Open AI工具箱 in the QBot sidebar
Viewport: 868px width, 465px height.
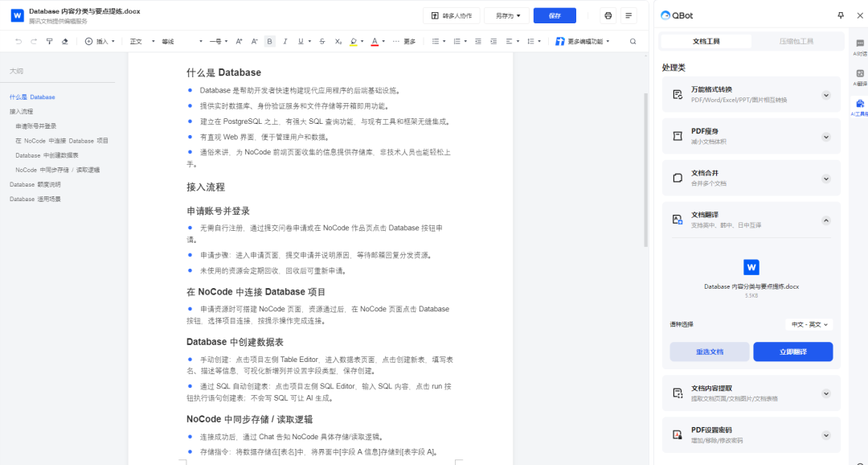click(x=860, y=108)
